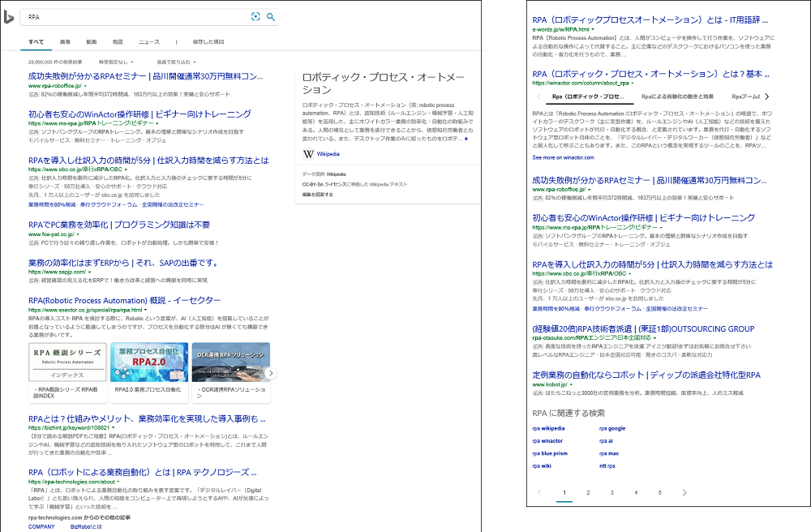The image size is (811, 532).
Task: Expand dropdown beside www.kobot.jp URL
Action: [571, 384]
